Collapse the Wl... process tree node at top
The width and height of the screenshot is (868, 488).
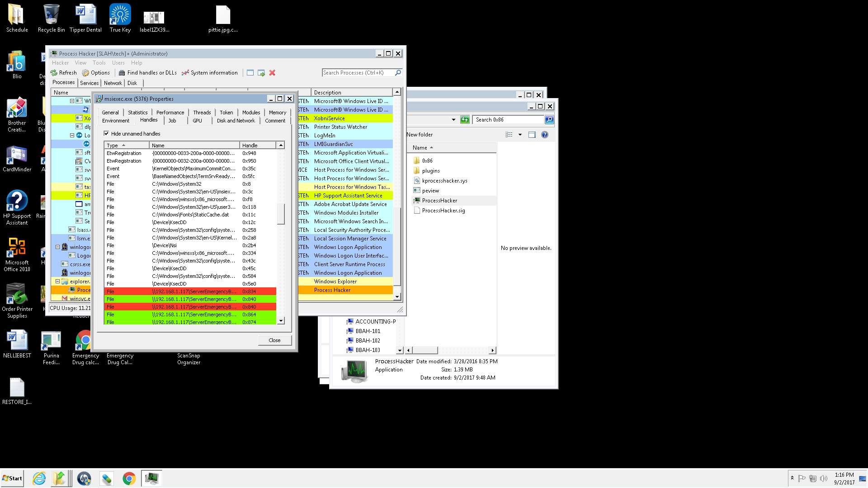point(72,101)
